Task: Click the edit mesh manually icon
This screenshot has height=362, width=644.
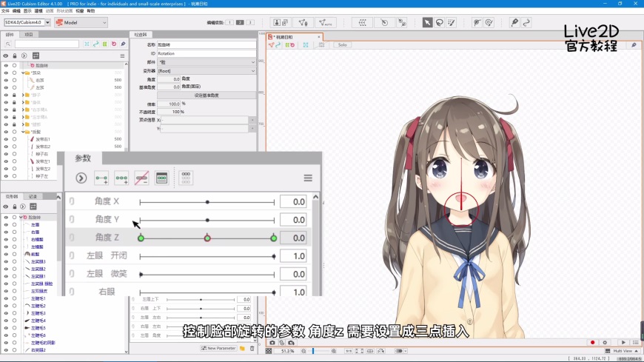Action: coord(303,22)
